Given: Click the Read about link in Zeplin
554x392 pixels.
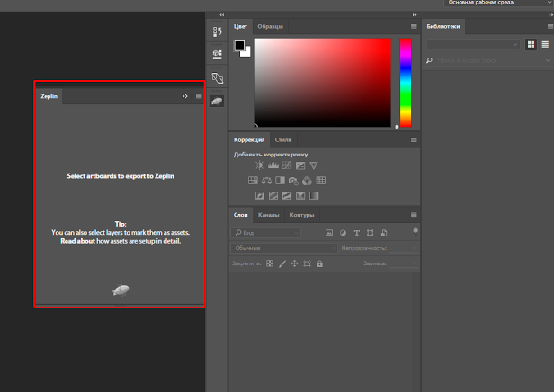Looking at the screenshot, I should 77,241.
